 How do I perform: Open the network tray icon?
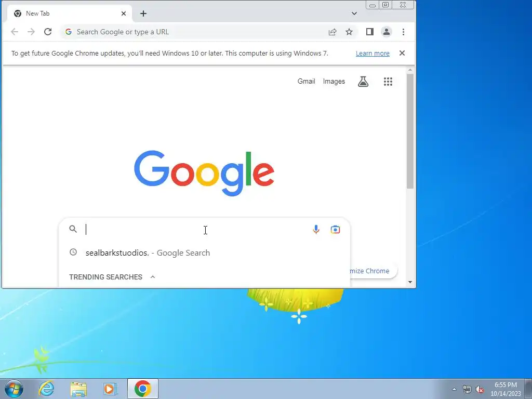pos(467,389)
